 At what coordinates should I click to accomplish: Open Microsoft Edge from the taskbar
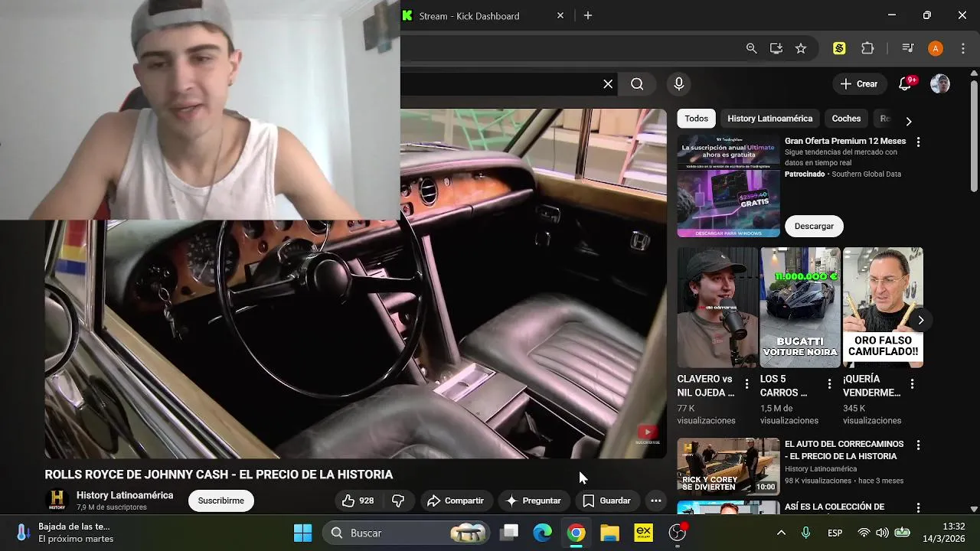[542, 533]
